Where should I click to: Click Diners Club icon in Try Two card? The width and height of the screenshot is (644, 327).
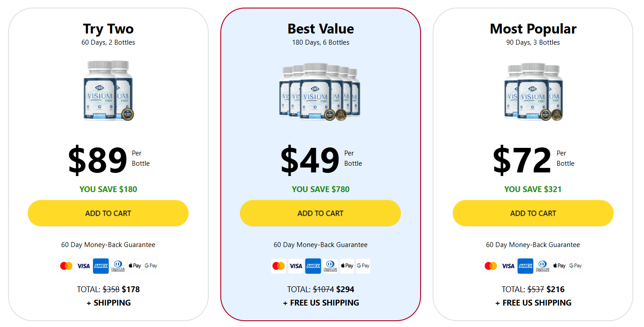[x=118, y=266]
